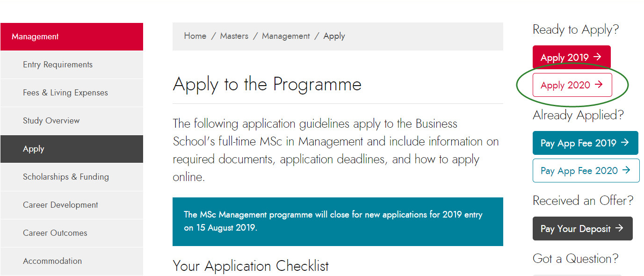
Task: Open the Management sidebar header
Action: (72, 36)
